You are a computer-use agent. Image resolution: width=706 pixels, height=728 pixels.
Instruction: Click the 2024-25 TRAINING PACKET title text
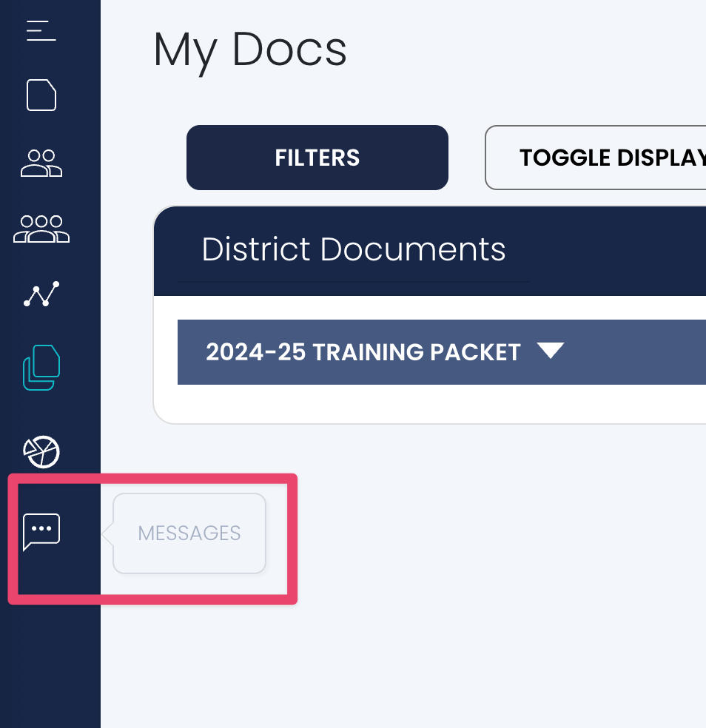(x=363, y=352)
